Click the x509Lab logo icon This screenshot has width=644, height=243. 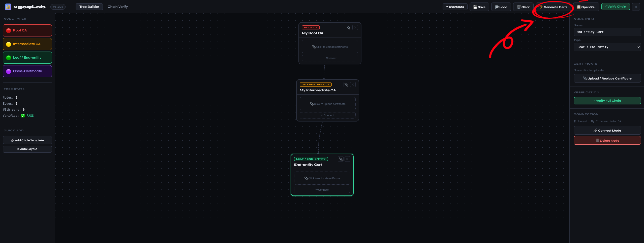click(8, 7)
